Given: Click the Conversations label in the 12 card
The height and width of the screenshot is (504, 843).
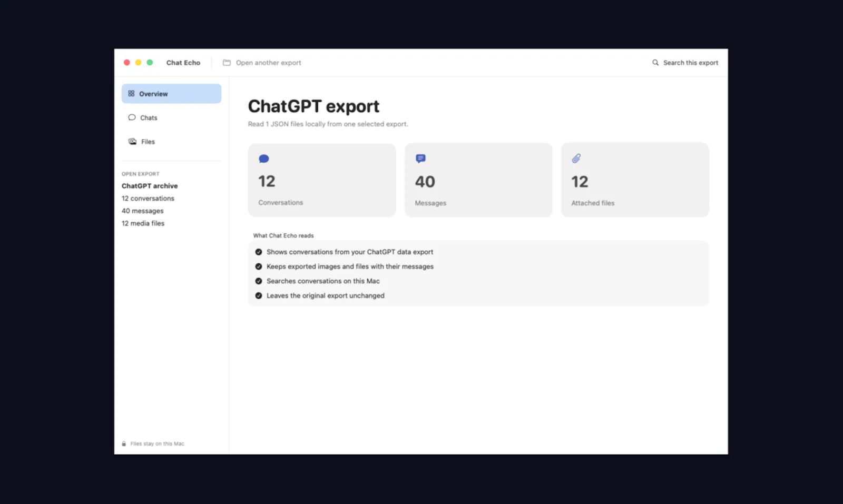Looking at the screenshot, I should point(281,202).
